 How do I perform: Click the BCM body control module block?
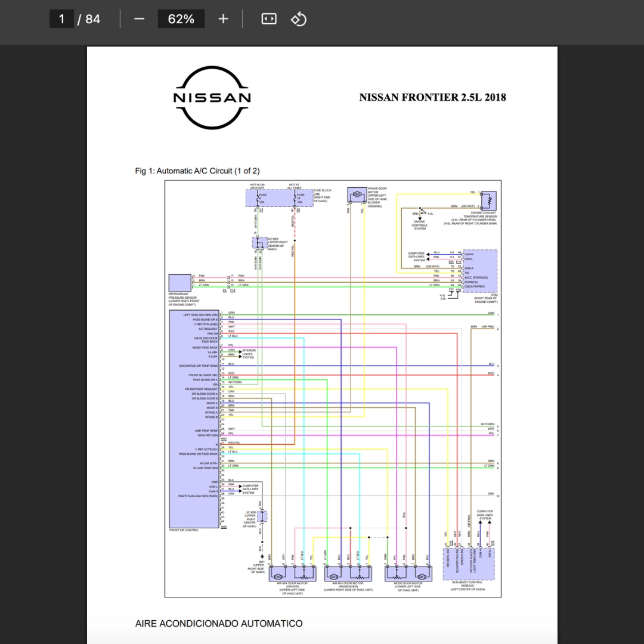[x=469, y=563]
